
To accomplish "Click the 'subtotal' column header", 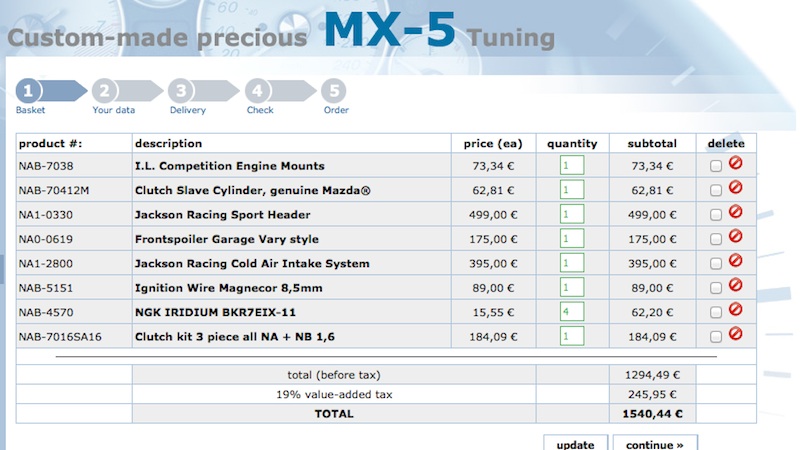I will (652, 143).
